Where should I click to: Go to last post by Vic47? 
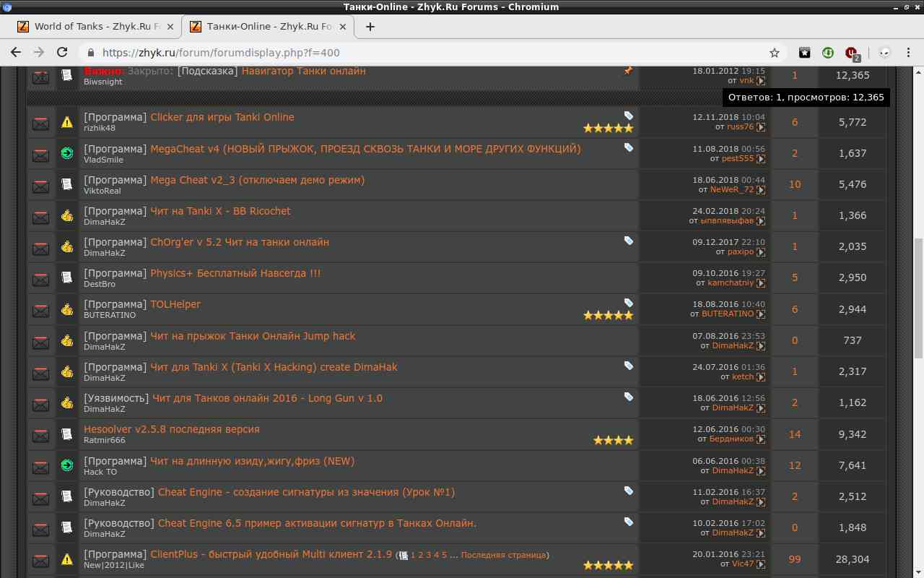[x=760, y=564]
